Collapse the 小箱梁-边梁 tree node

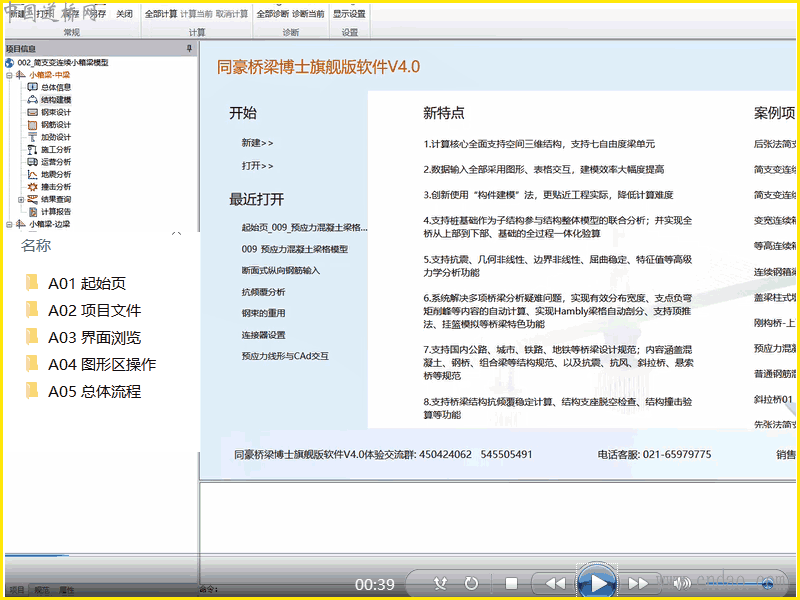tap(9, 224)
